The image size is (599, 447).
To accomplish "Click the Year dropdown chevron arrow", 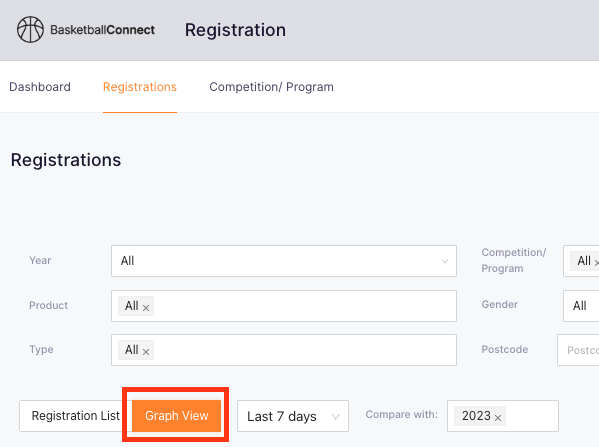I will point(445,261).
